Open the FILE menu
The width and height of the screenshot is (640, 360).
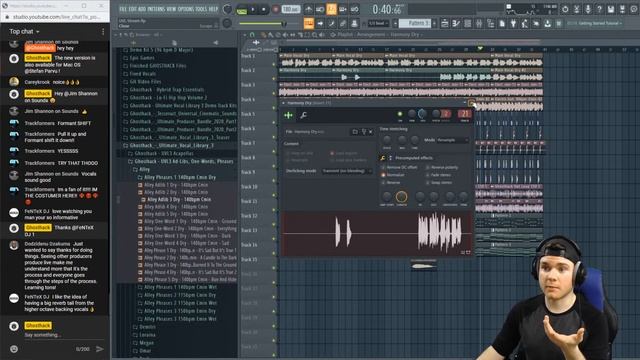(x=123, y=9)
